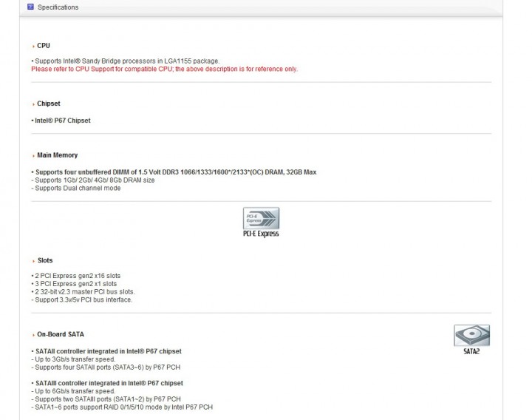Select the Specifications header title

[x=58, y=7]
